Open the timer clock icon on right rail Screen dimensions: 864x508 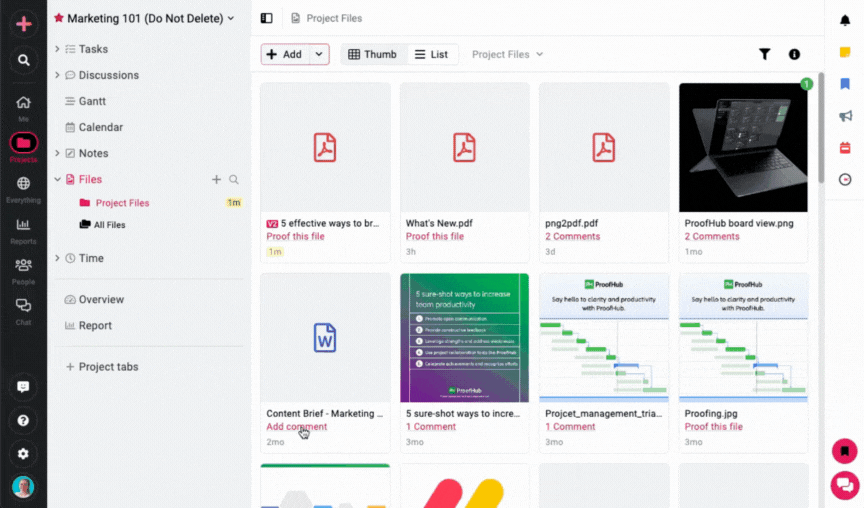point(845,179)
